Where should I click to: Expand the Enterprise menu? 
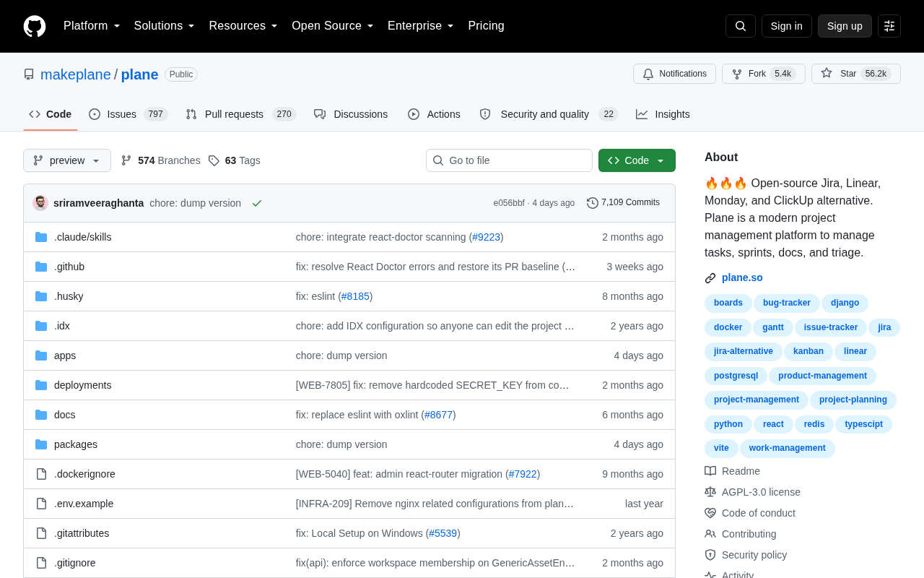[421, 26]
